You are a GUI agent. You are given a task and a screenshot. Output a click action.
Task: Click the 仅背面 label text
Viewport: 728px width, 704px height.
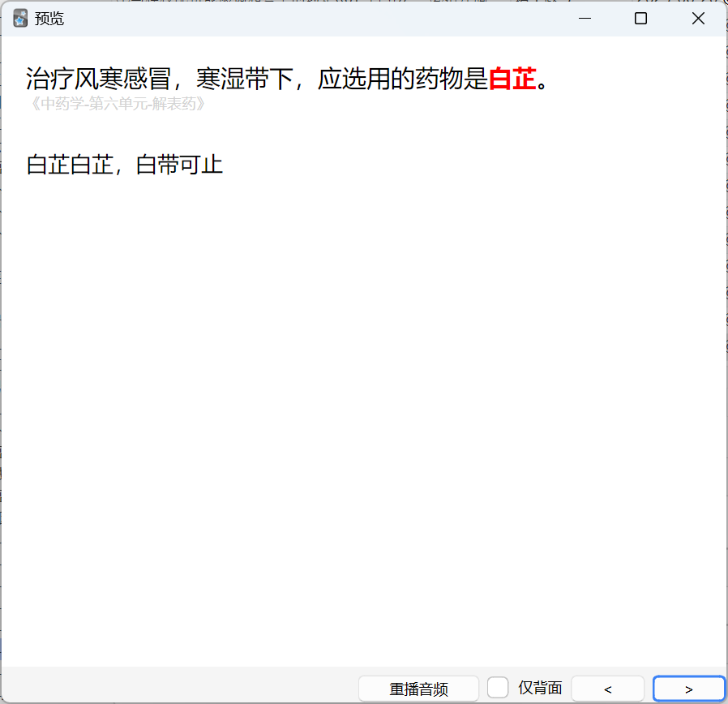(x=540, y=688)
